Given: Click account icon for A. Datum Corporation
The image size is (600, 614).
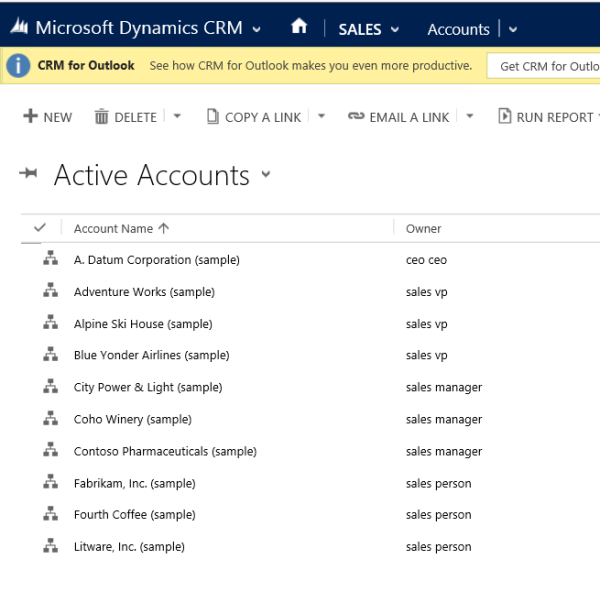Looking at the screenshot, I should coord(51,258).
